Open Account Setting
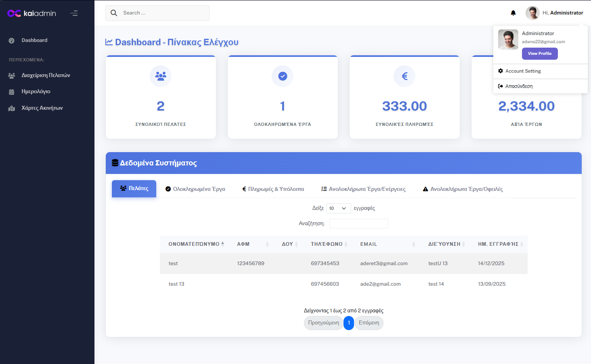 523,71
